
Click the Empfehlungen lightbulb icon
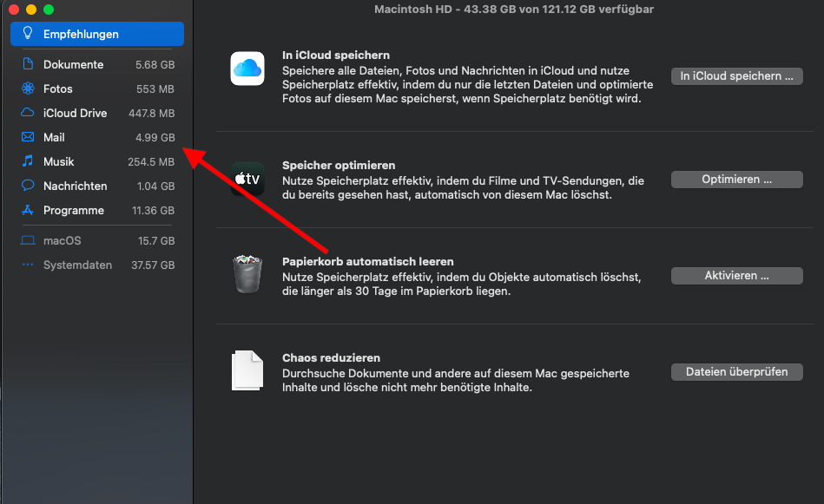(x=28, y=34)
